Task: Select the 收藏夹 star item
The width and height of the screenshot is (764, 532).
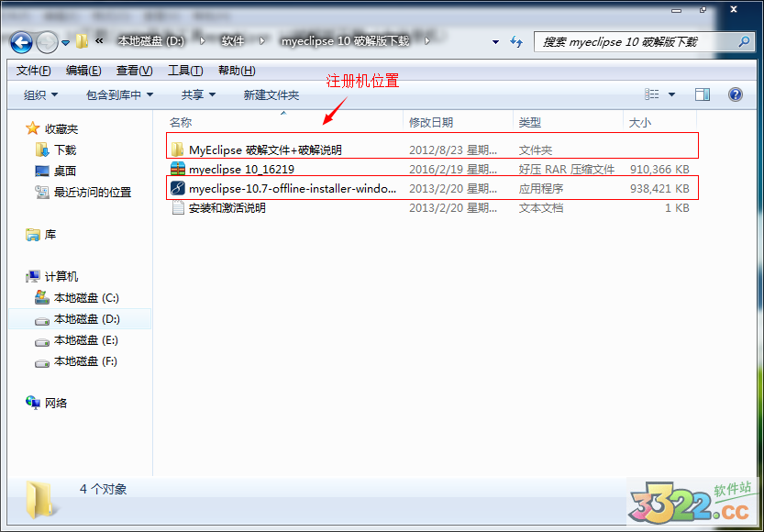Action: (x=52, y=129)
